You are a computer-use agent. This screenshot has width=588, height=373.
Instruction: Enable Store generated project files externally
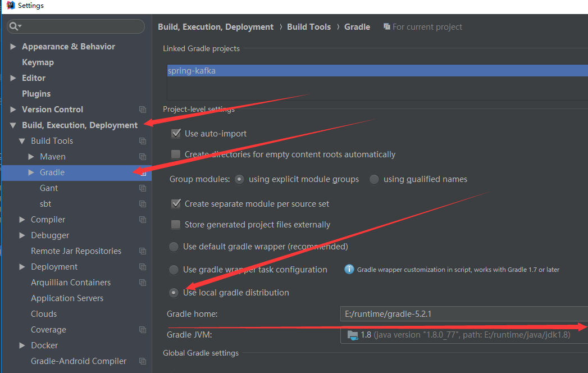[x=176, y=225]
